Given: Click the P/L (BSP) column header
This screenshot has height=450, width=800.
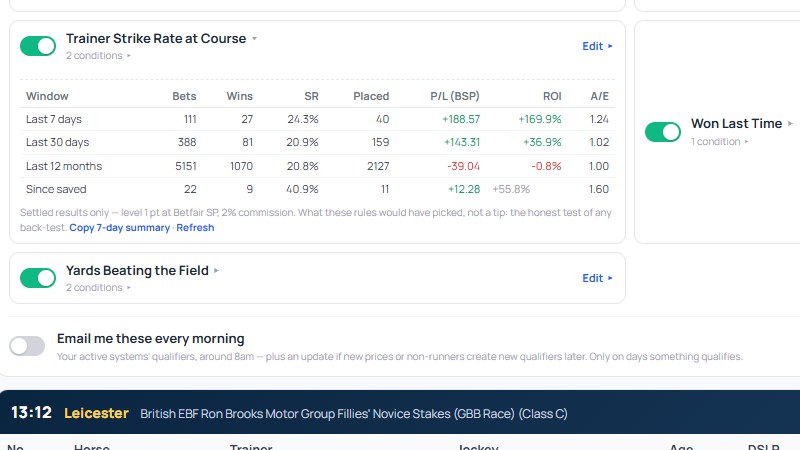Looking at the screenshot, I should 455,96.
